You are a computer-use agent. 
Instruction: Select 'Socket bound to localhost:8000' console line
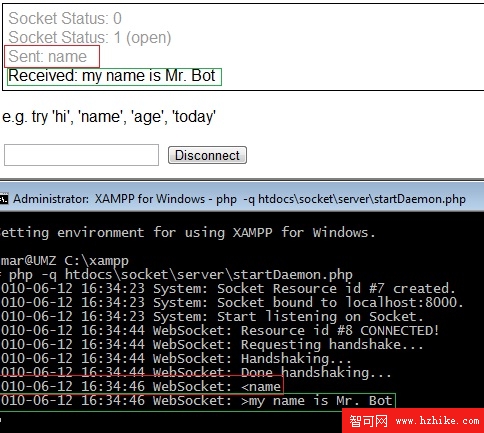click(232, 303)
